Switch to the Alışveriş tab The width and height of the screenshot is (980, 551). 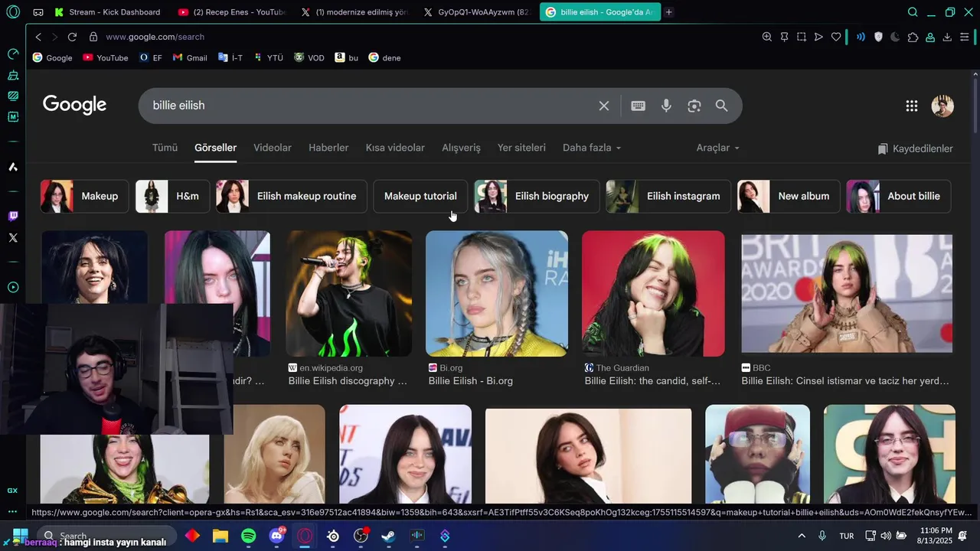461,148
